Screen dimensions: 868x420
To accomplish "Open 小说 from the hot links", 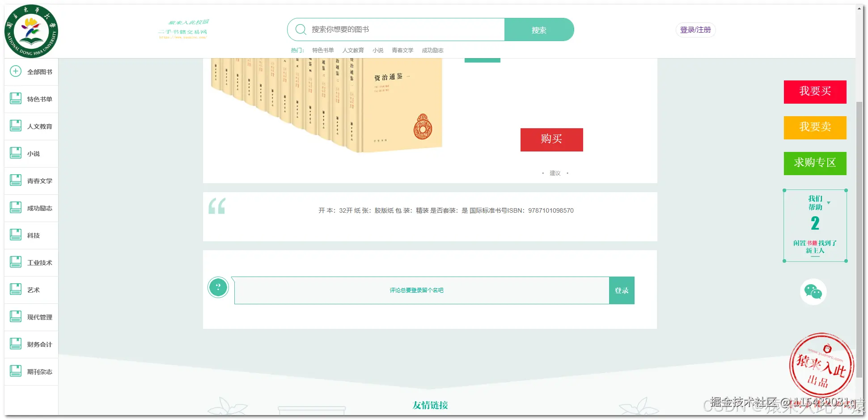I will click(x=378, y=50).
